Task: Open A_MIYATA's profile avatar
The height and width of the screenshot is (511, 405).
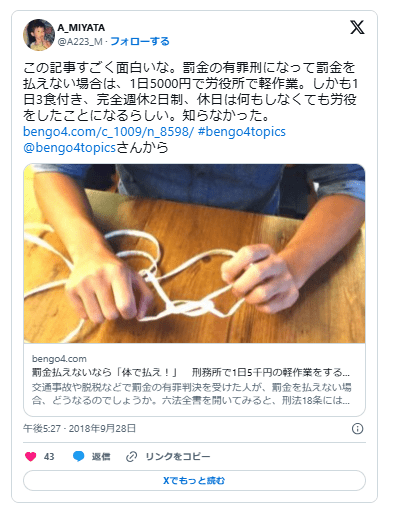Action: click(x=39, y=35)
